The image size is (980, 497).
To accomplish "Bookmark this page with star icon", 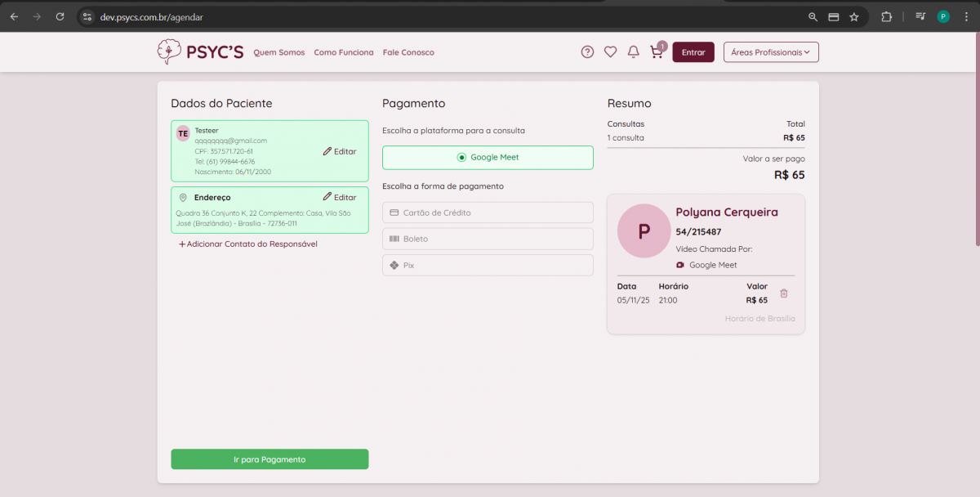I will pyautogui.click(x=854, y=16).
